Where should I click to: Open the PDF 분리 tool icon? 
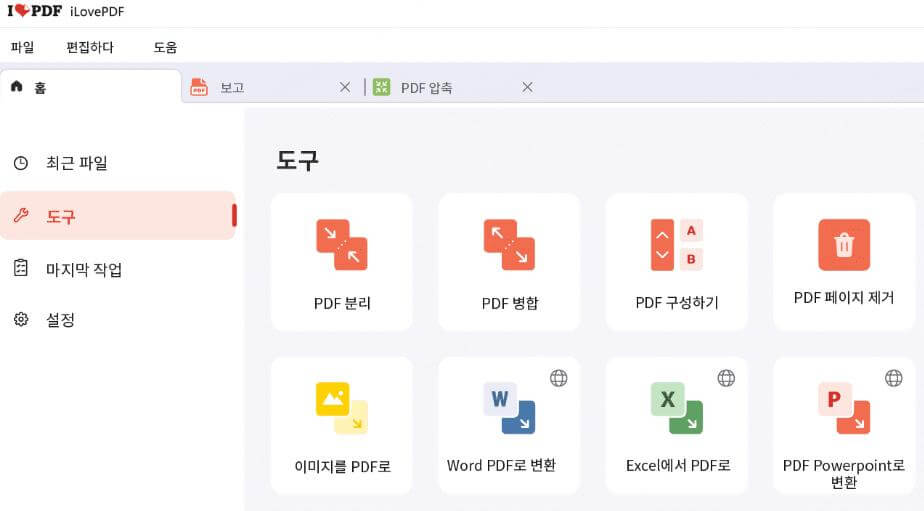point(342,245)
